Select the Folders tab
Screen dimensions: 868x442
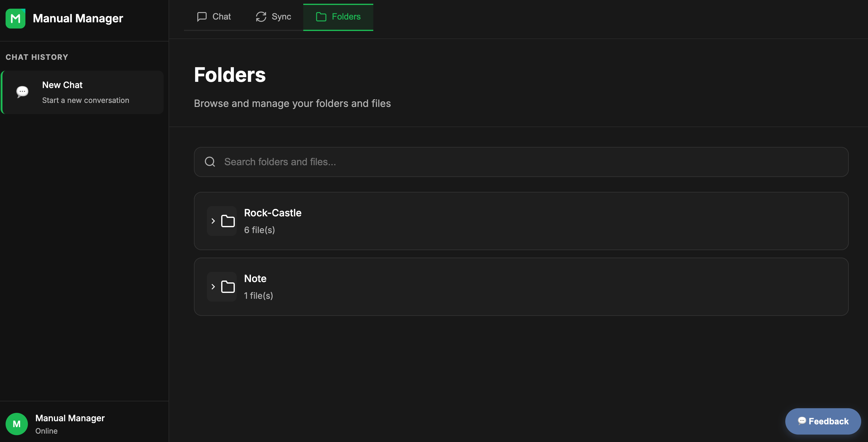(x=338, y=16)
